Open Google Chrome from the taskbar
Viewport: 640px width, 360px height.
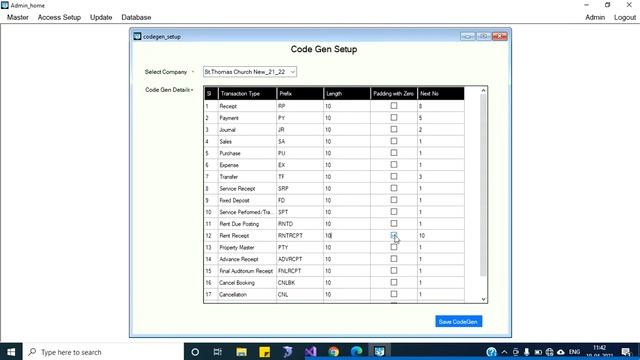tap(334, 352)
